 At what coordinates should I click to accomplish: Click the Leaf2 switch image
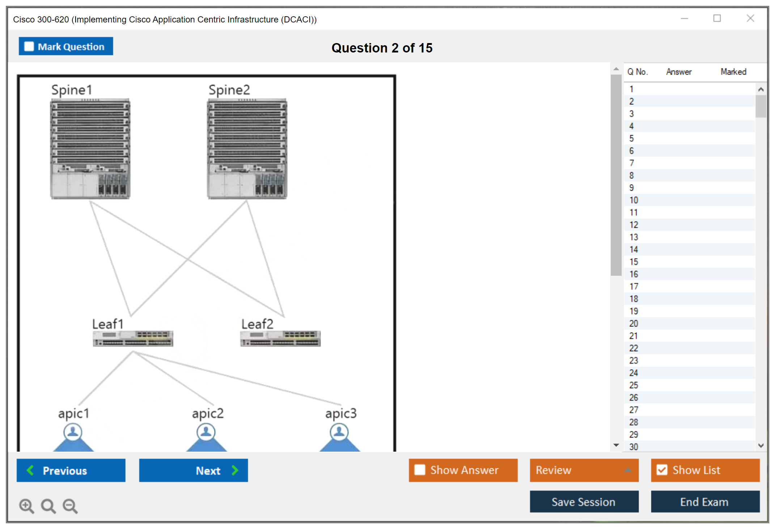click(280, 338)
